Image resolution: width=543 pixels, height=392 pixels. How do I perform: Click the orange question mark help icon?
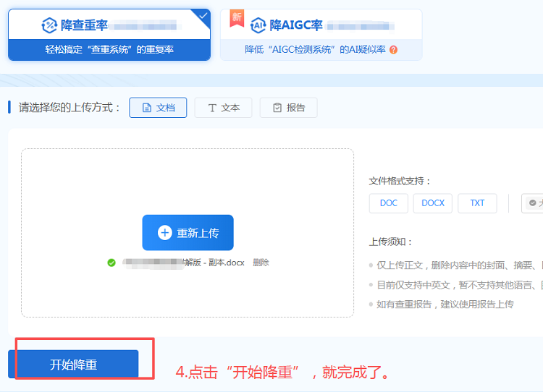(393, 50)
